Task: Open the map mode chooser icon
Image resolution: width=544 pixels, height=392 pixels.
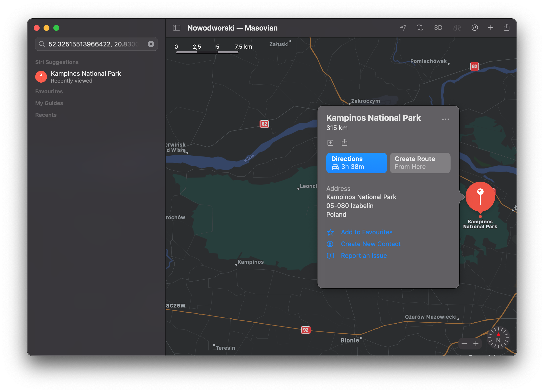Action: click(420, 28)
